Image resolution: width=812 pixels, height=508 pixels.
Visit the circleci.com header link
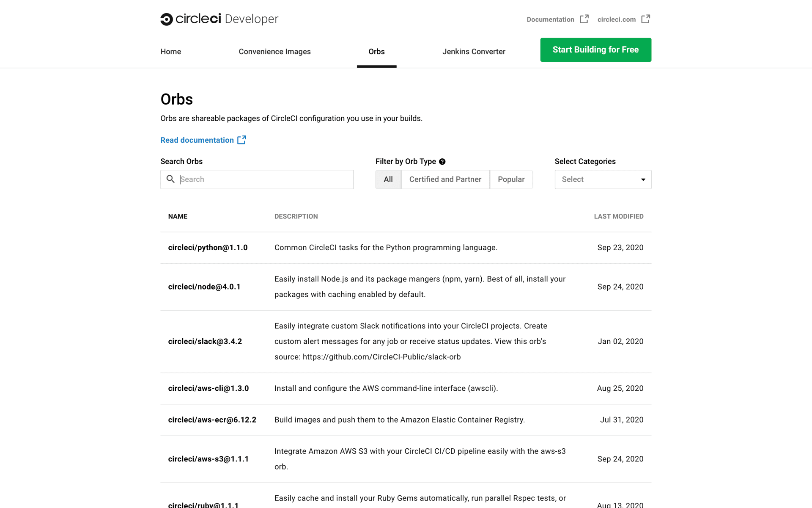click(x=617, y=19)
